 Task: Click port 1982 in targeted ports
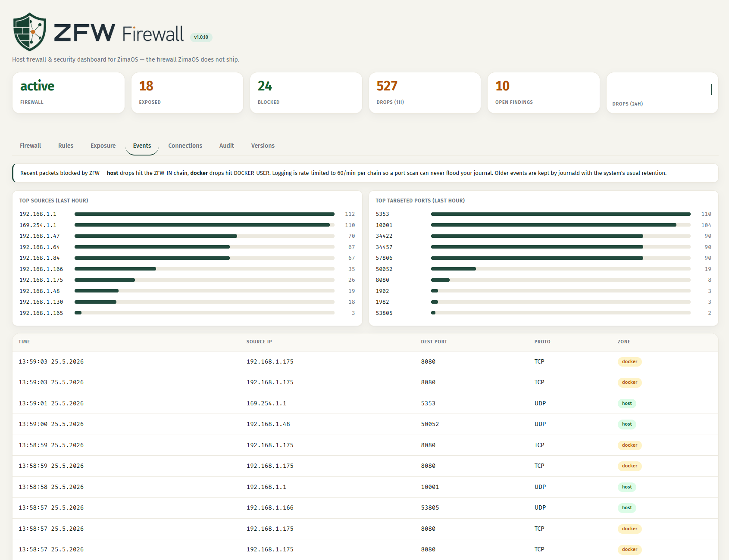[544, 302]
